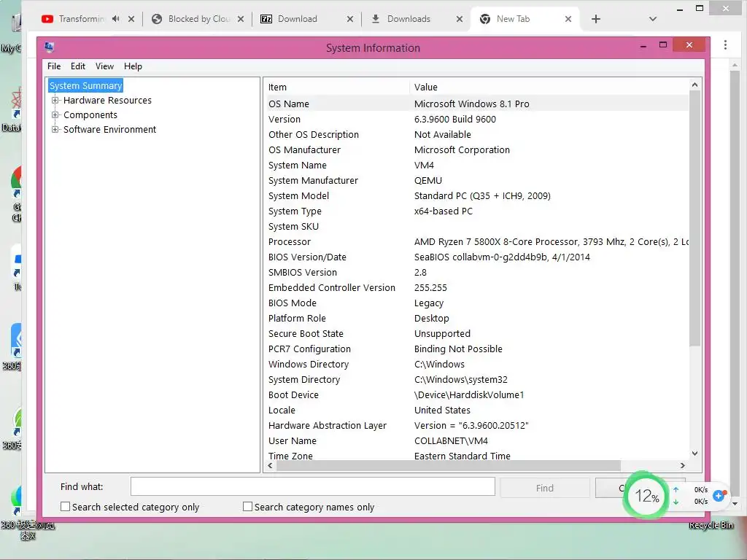The width and height of the screenshot is (747, 560).
Task: Open Chrome three-dot menu
Action: tap(725, 44)
